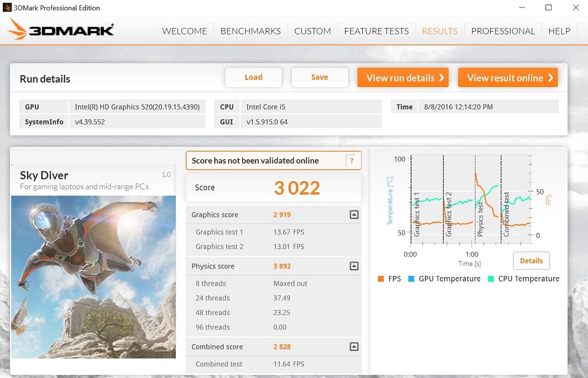Screen dimensions: 588x378
Task: Click the 37.49 threads value
Action: point(281,298)
